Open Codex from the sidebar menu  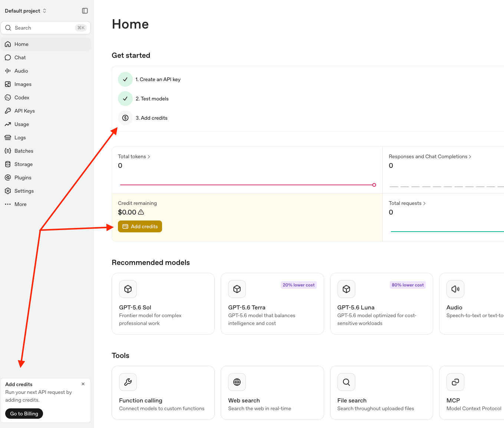pyautogui.click(x=46, y=97)
